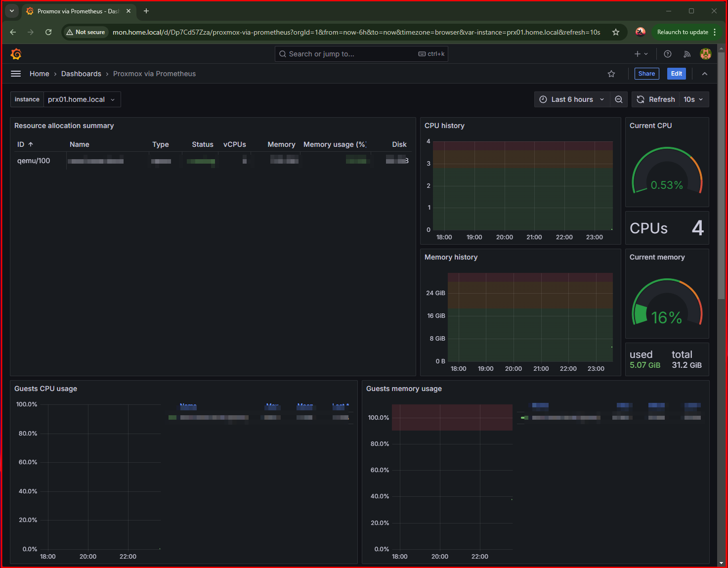Click the CPUs stat value 4

coord(697,228)
